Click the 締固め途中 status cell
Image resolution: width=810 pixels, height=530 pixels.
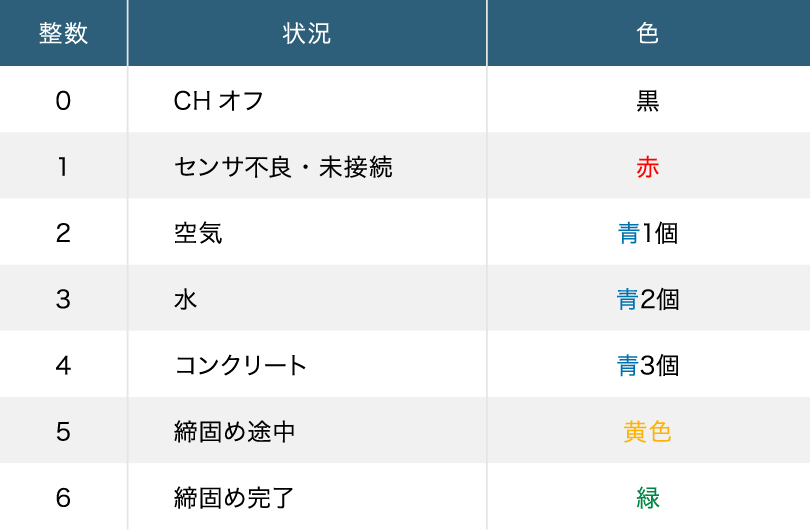point(234,432)
